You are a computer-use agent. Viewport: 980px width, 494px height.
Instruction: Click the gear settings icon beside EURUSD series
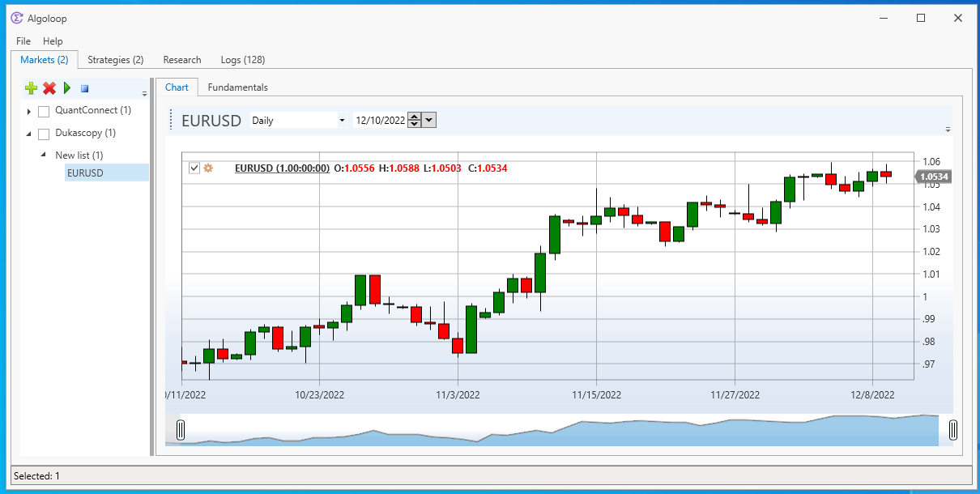[208, 168]
